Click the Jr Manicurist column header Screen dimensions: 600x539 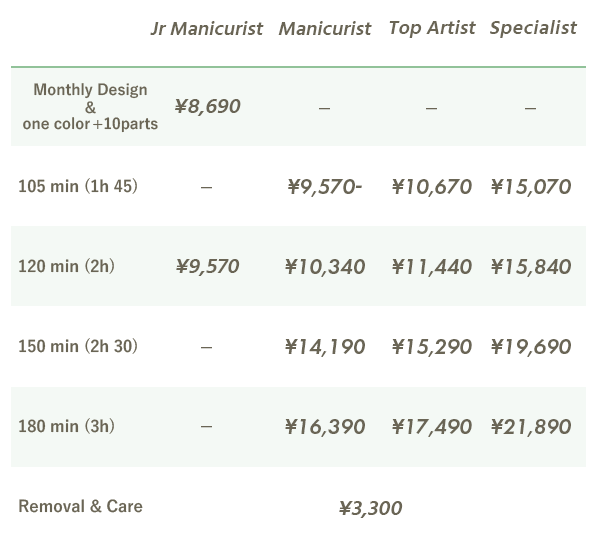point(206,28)
